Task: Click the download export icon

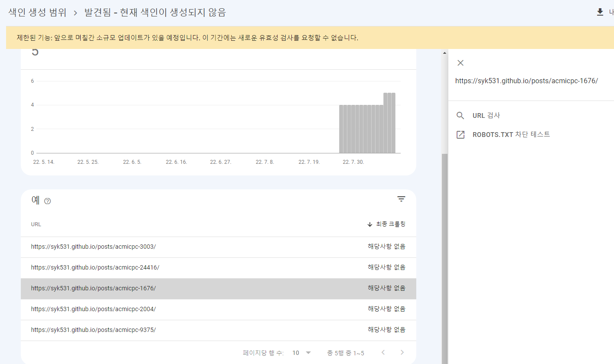Action: tap(600, 12)
